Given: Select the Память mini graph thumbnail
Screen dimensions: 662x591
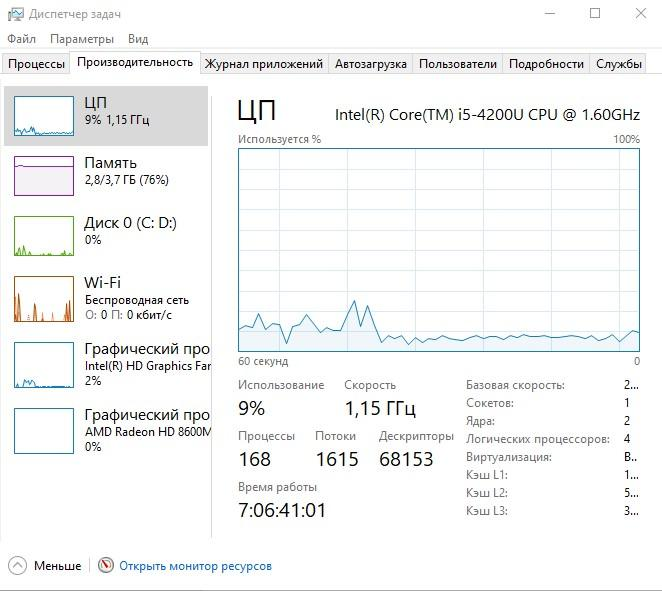Looking at the screenshot, I should (x=44, y=176).
